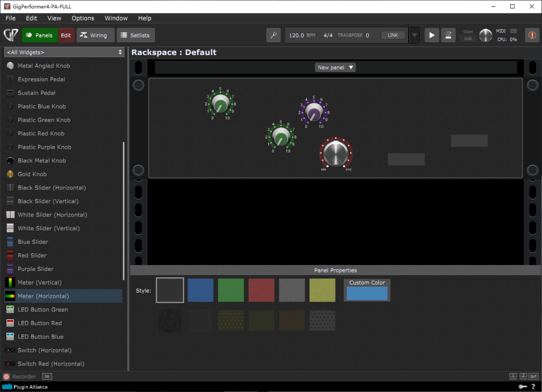The height and width of the screenshot is (392, 542).
Task: Open the Window menu
Action: point(116,18)
